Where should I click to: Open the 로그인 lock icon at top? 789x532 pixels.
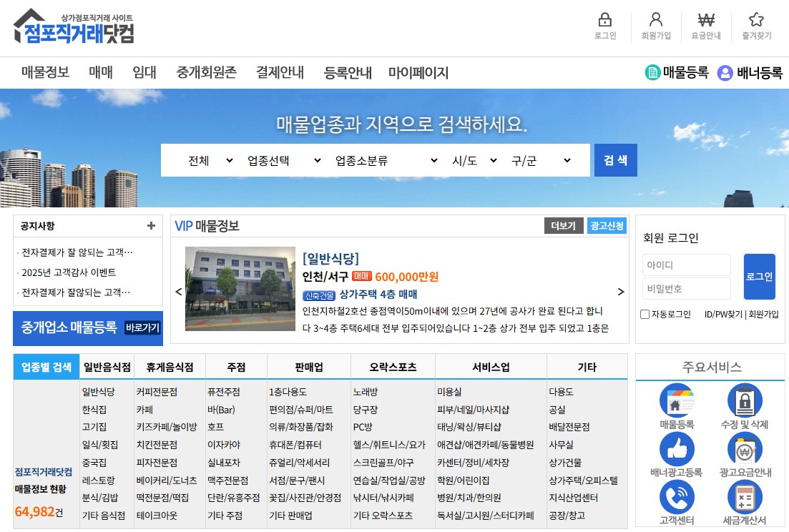tap(604, 22)
